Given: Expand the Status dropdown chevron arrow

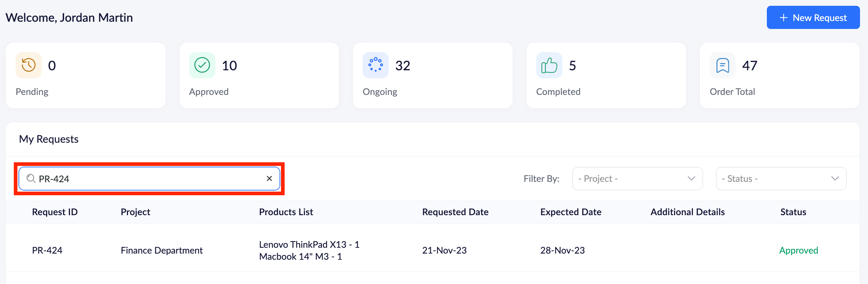Looking at the screenshot, I should 835,179.
